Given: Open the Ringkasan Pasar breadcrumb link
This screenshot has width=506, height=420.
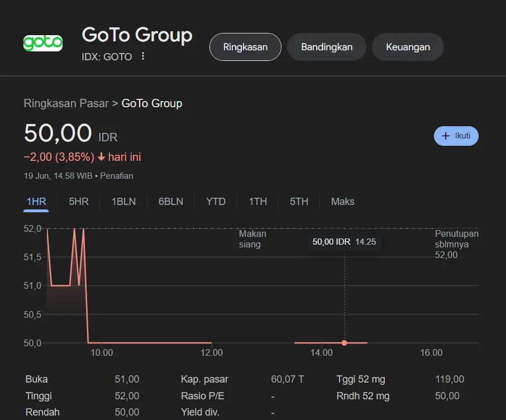Looking at the screenshot, I should pyautogui.click(x=66, y=103).
